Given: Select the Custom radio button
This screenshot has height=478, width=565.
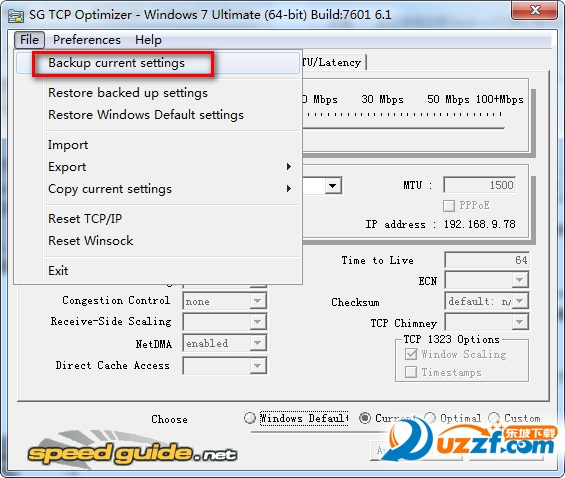Looking at the screenshot, I should (x=494, y=418).
